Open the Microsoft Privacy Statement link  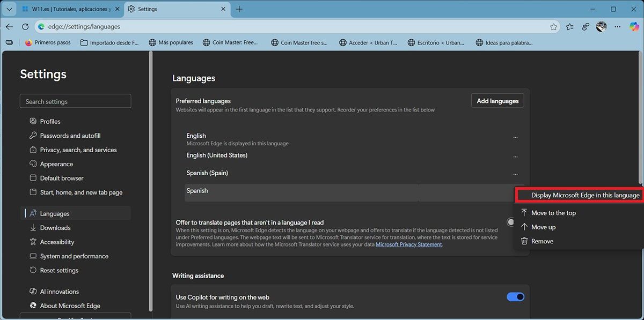408,244
